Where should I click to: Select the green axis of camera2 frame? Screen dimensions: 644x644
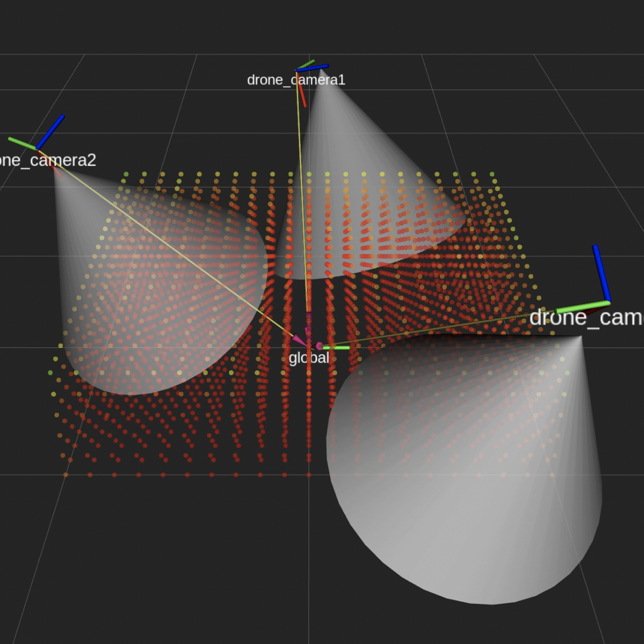(x=22, y=143)
